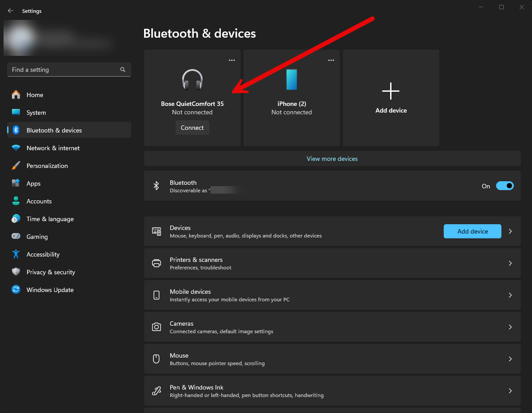Open the Mouse settings chevron

coord(510,359)
